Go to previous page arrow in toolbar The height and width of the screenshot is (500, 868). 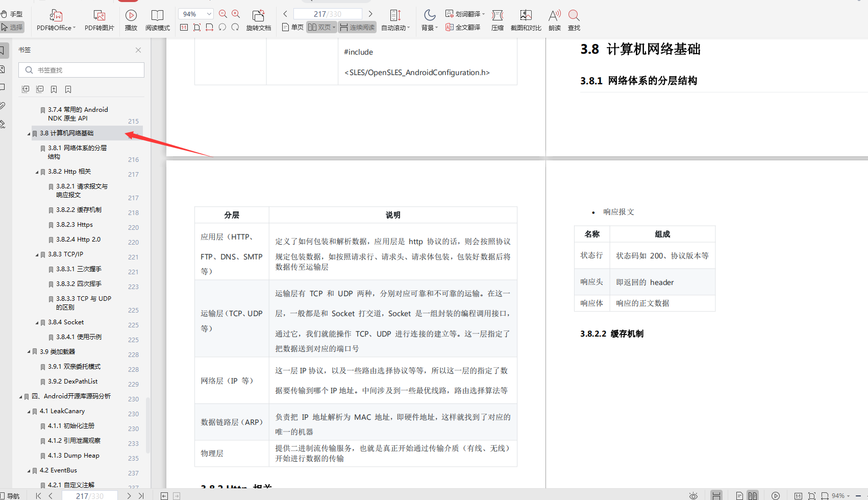click(x=285, y=14)
